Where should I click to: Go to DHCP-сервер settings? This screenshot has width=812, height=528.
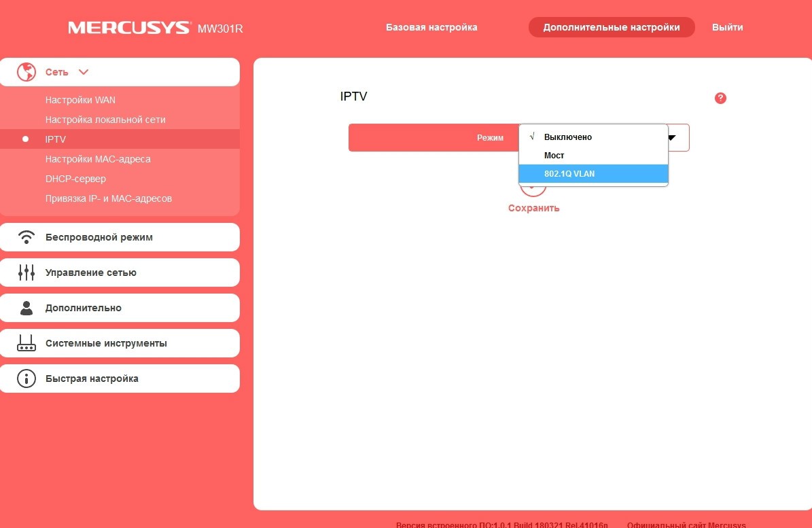click(75, 179)
